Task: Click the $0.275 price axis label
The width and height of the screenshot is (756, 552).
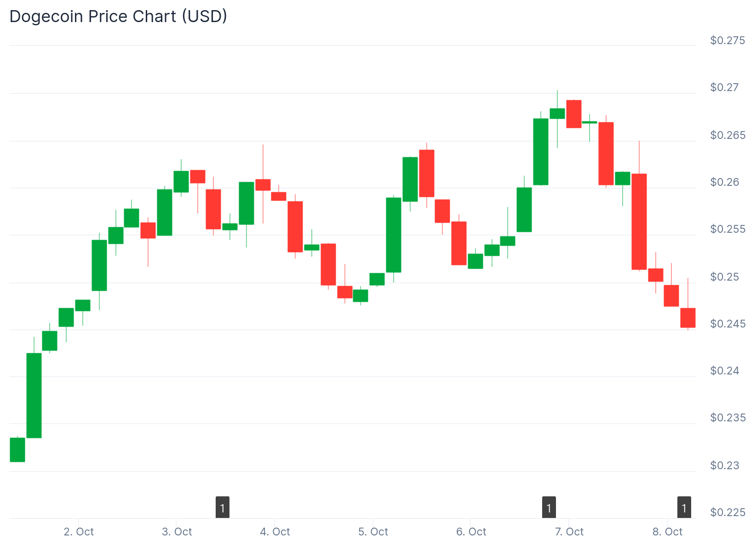Action: (x=727, y=40)
